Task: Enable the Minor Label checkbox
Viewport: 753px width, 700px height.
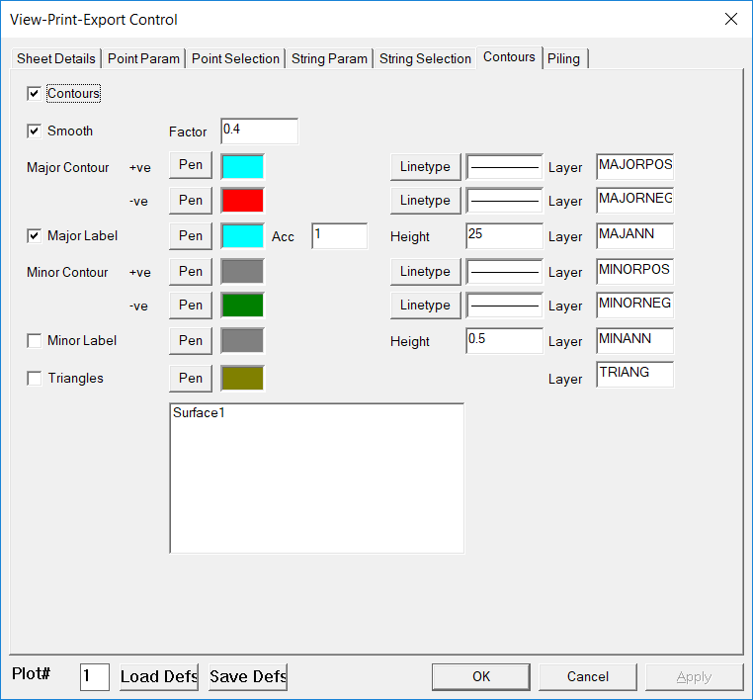Action: point(35,341)
